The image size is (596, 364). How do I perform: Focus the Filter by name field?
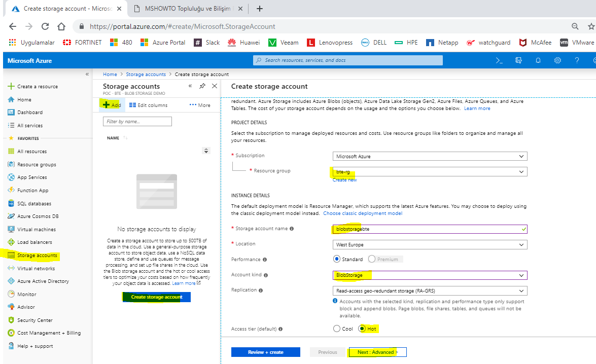coord(137,121)
